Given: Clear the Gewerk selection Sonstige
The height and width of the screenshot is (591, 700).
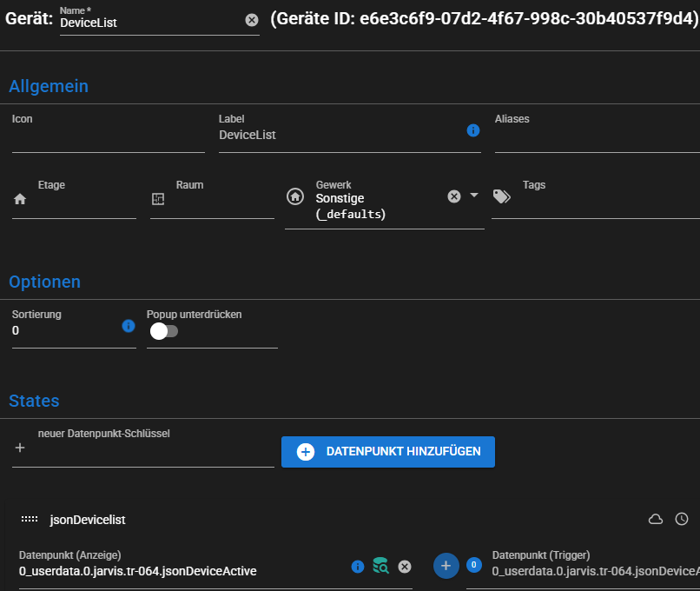Looking at the screenshot, I should point(453,196).
